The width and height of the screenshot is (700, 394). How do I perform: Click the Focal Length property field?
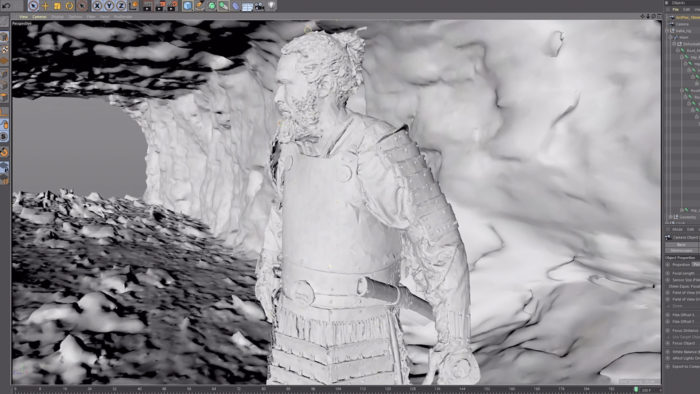point(683,274)
